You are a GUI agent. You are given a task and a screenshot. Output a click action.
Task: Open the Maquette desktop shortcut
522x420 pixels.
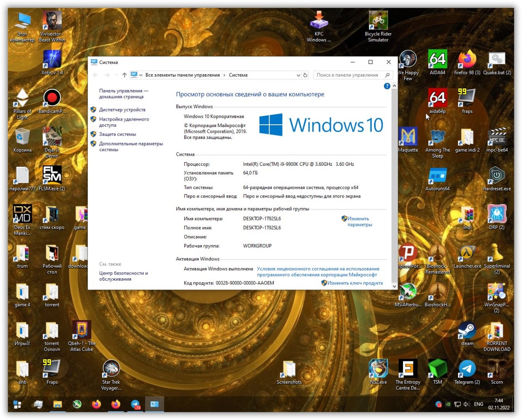pyautogui.click(x=408, y=140)
